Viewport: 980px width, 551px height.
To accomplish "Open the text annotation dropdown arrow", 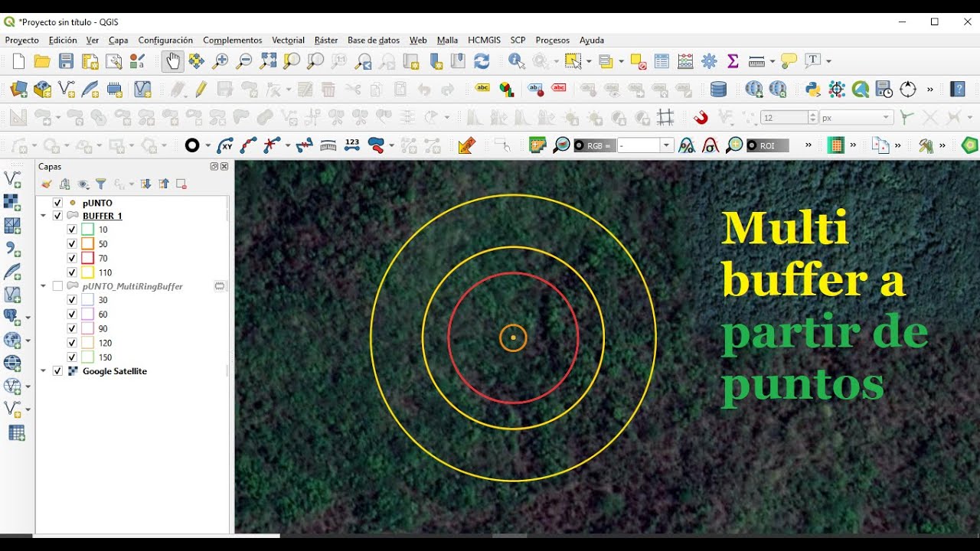I will 828,61.
